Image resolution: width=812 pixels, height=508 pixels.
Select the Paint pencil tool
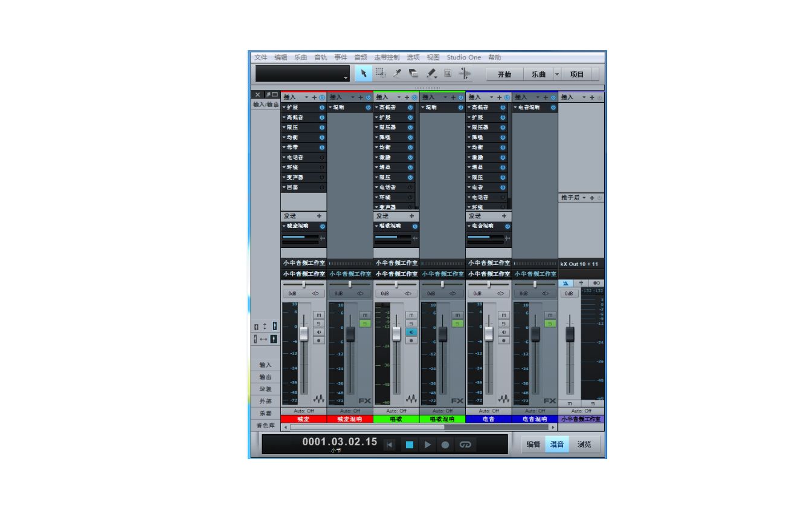tap(431, 74)
